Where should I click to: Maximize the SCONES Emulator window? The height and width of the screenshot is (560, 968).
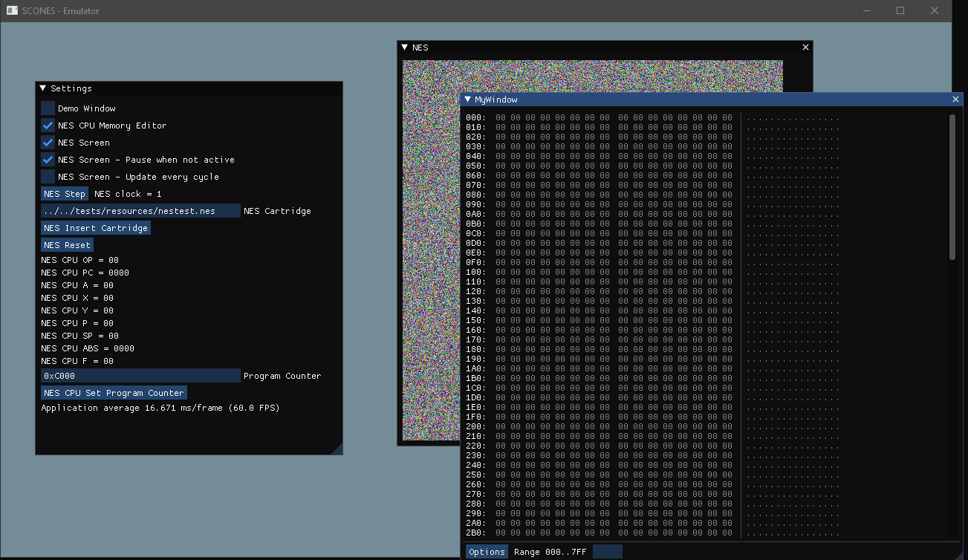click(900, 11)
